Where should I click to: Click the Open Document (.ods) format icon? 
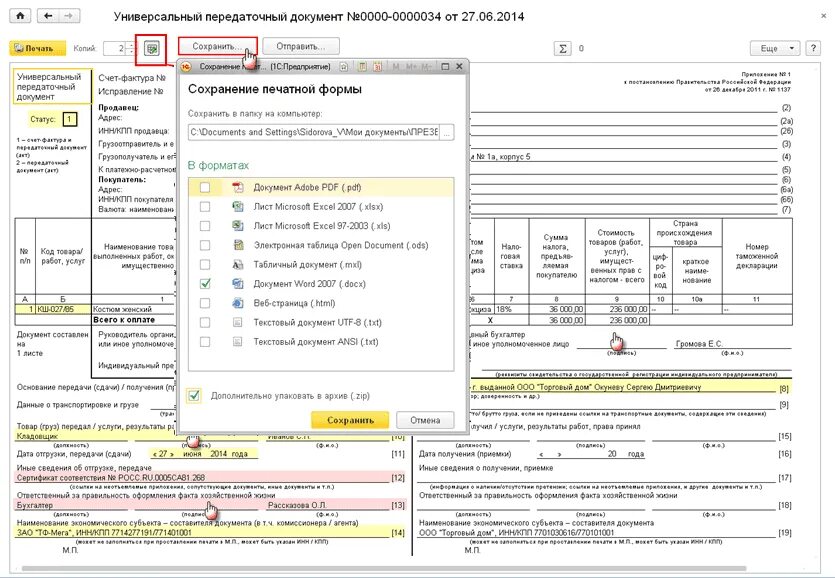[x=238, y=245]
